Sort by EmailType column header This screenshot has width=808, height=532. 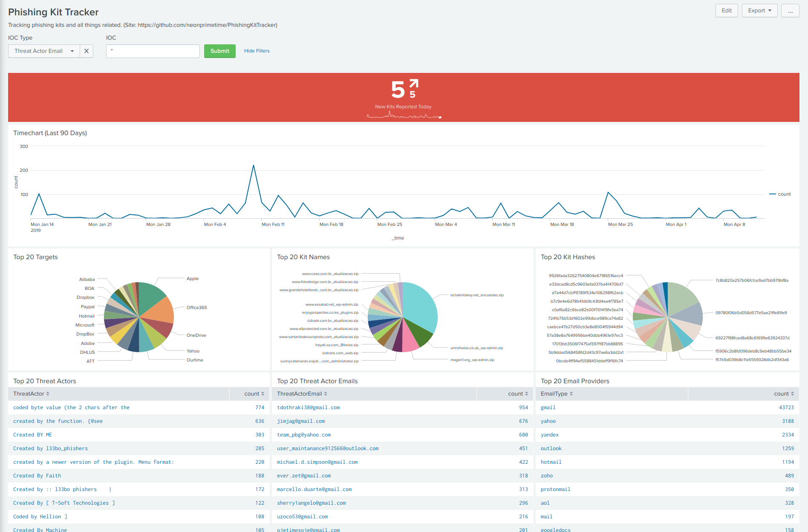pyautogui.click(x=557, y=394)
